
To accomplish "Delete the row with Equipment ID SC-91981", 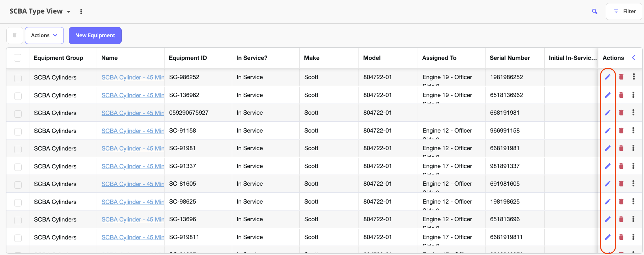I will pyautogui.click(x=621, y=148).
